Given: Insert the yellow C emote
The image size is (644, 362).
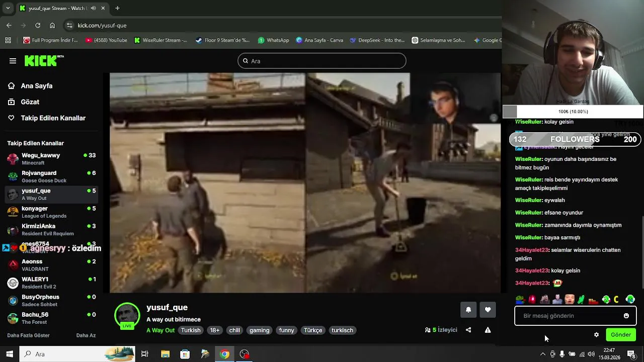Looking at the screenshot, I should pos(616,300).
